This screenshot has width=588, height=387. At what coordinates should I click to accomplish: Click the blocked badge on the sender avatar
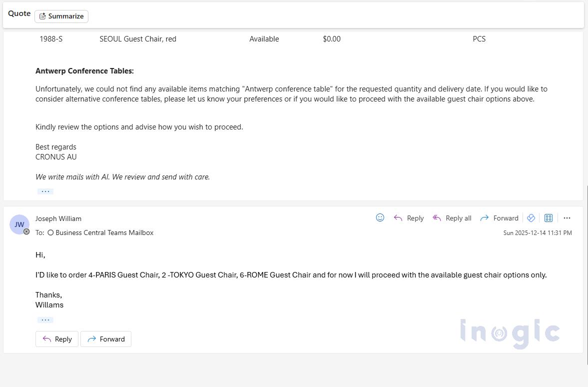26,230
